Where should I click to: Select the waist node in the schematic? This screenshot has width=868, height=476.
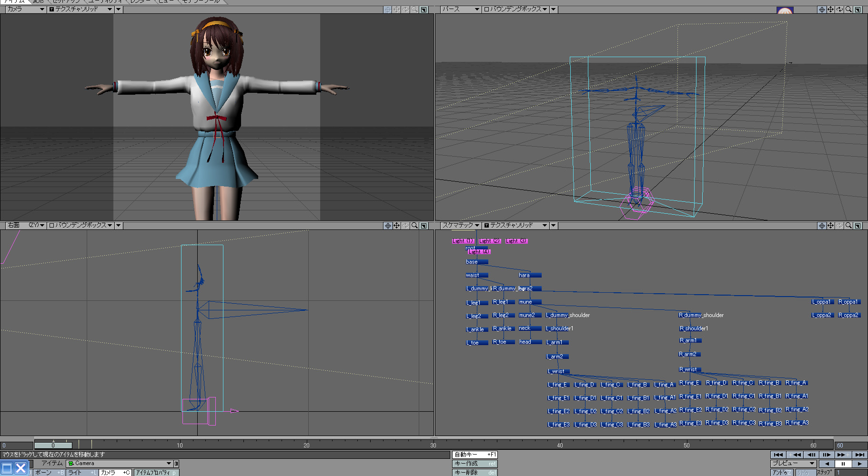point(476,275)
